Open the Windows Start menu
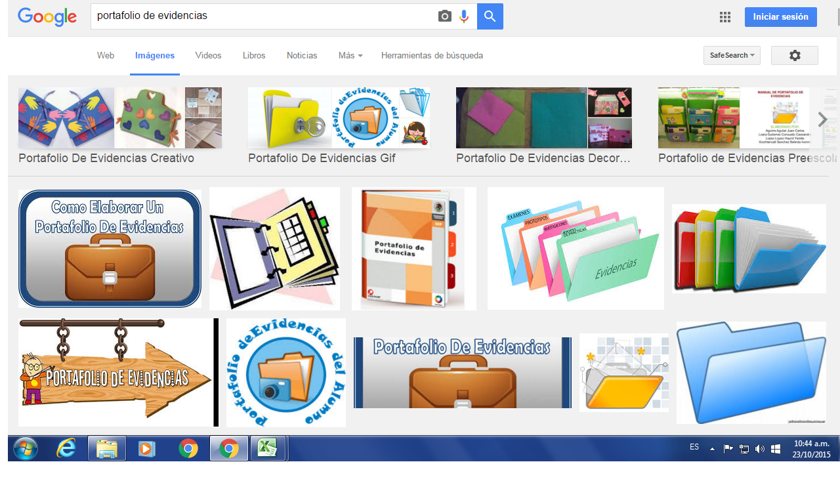 click(26, 449)
